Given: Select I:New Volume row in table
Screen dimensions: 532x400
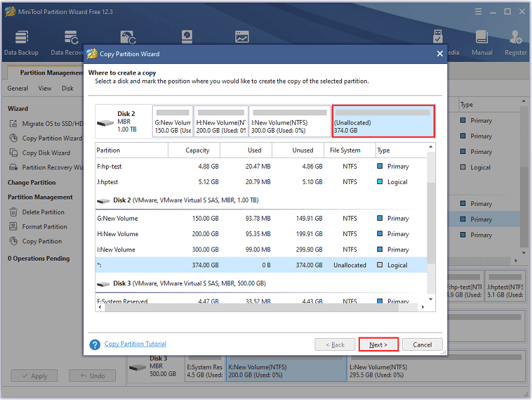Looking at the screenshot, I should tap(261, 250).
